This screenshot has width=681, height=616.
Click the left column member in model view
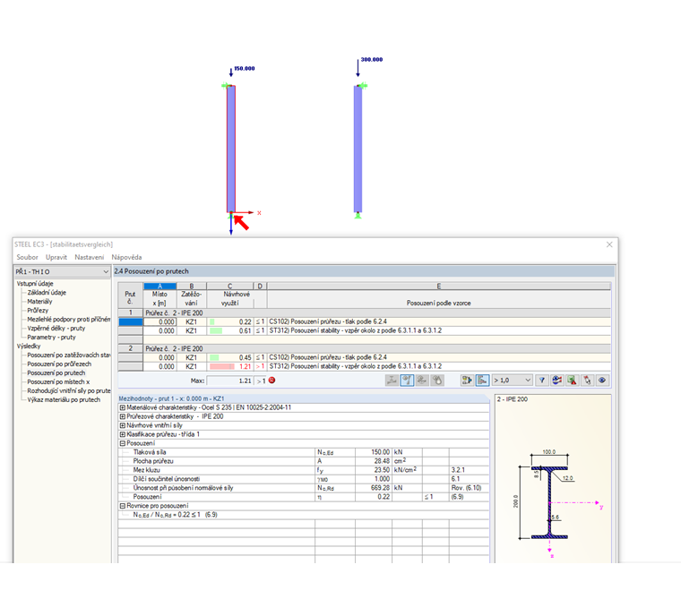(x=231, y=149)
